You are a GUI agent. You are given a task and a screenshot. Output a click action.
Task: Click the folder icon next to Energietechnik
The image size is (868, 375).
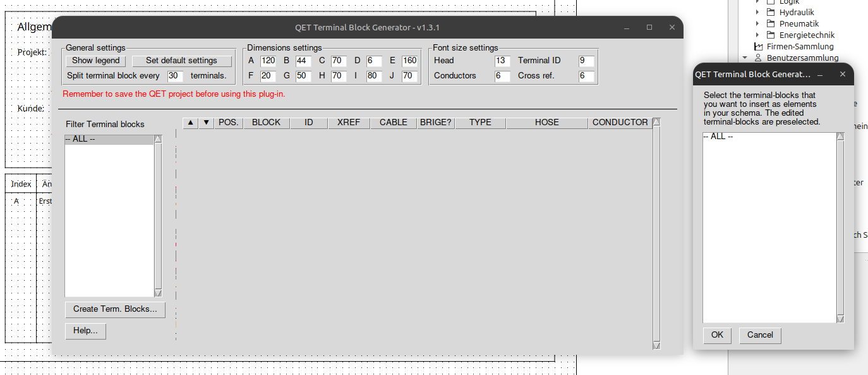(x=771, y=35)
